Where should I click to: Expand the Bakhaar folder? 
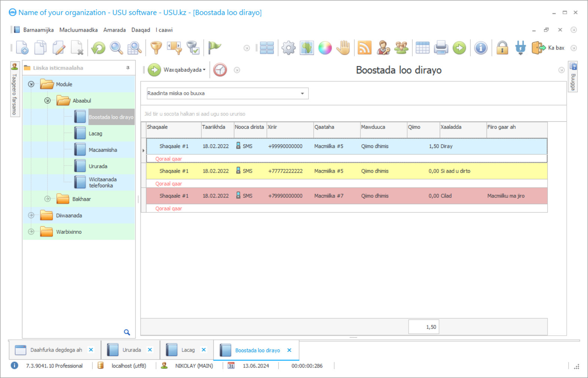pyautogui.click(x=48, y=199)
